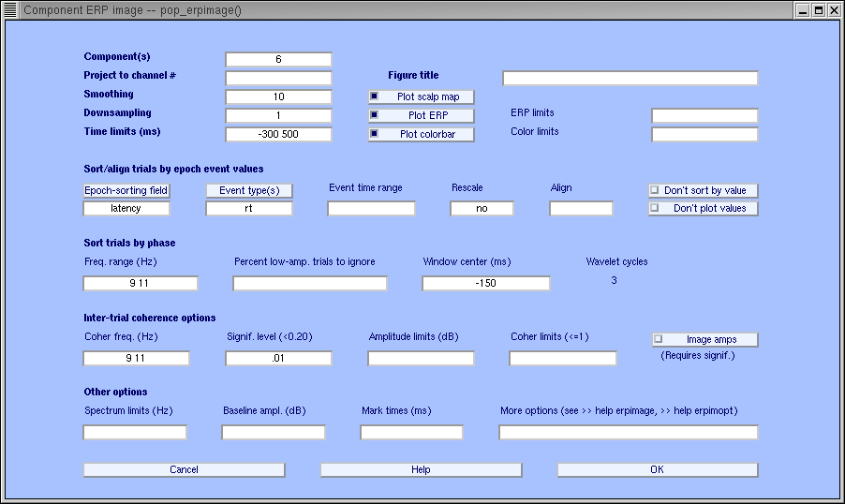Open the window menu icon in title bar

pyautogui.click(x=10, y=9)
